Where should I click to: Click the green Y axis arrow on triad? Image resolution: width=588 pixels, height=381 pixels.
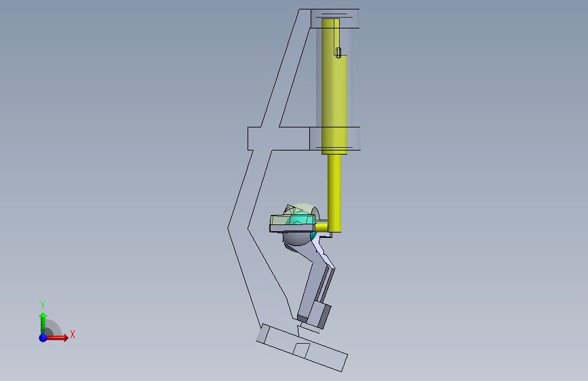(43, 323)
